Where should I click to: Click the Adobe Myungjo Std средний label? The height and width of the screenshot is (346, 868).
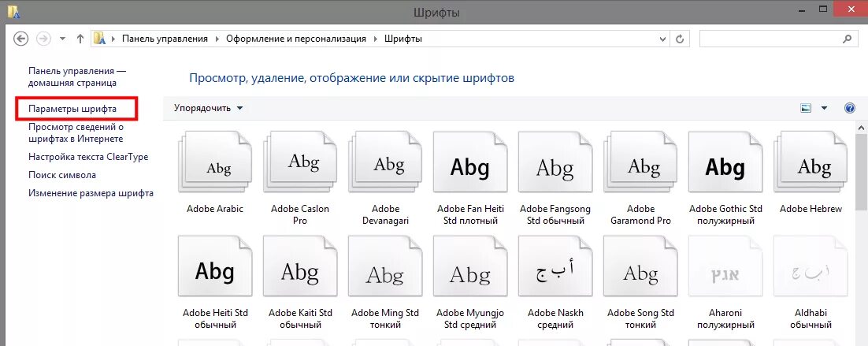[470, 319]
